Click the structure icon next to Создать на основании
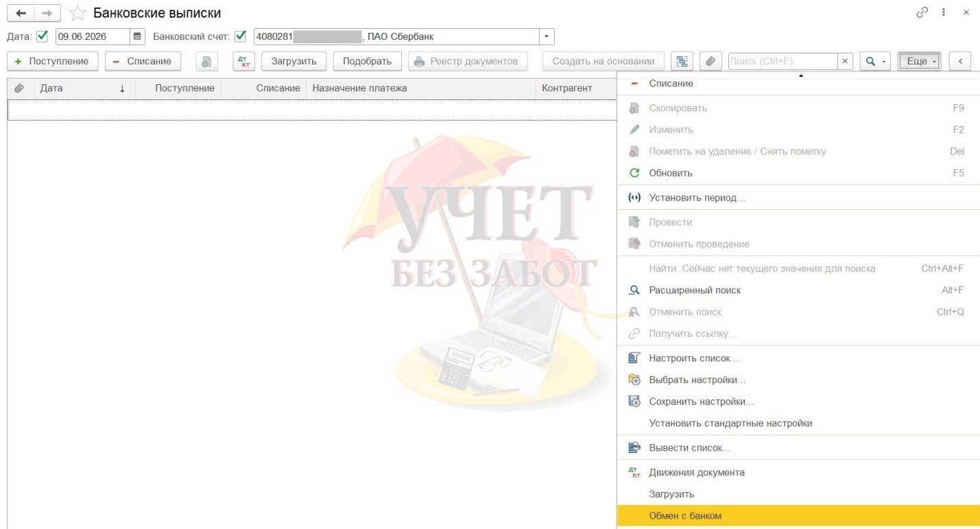The image size is (980, 529). point(682,61)
